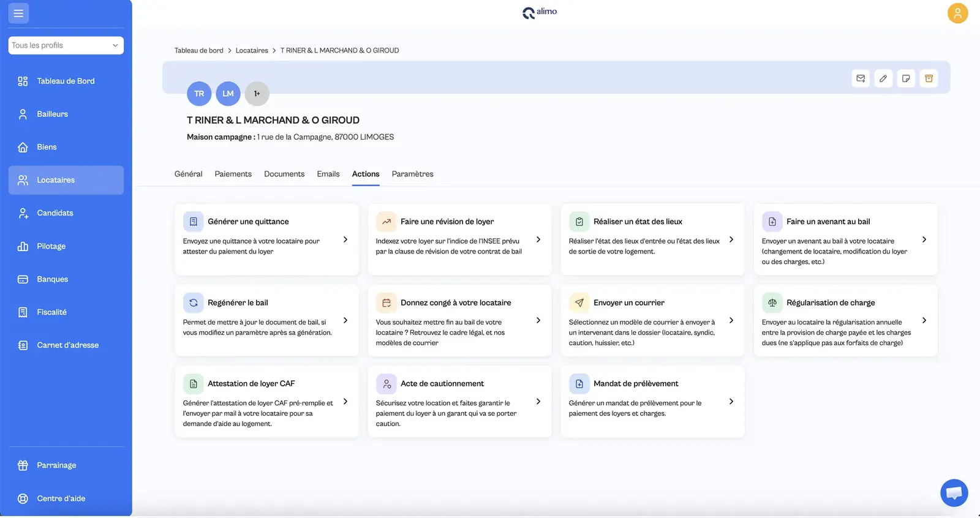Open the Tous les profils dropdown

pos(66,45)
